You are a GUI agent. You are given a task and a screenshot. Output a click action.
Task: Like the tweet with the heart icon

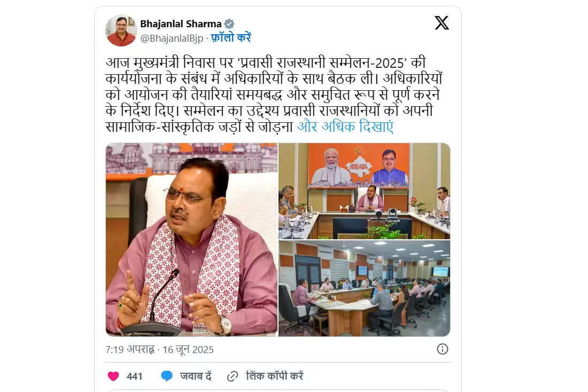(113, 376)
